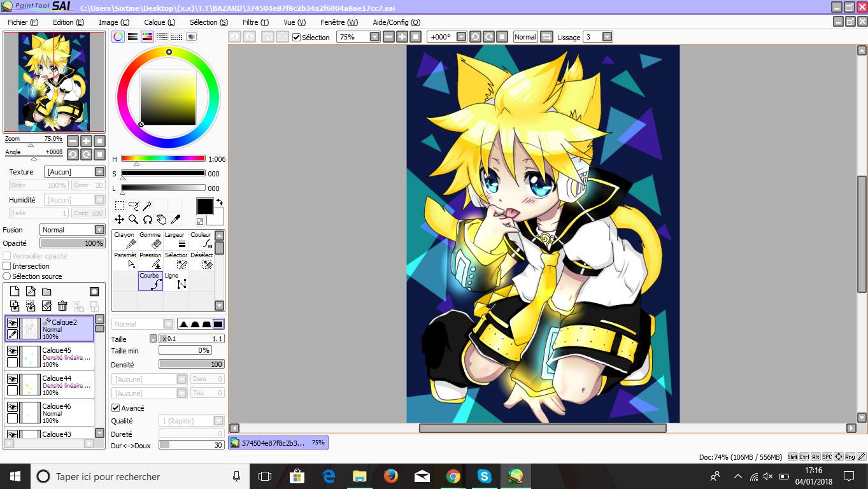Show the color wheel panel
Screen dimensions: 868x489
pos(118,37)
